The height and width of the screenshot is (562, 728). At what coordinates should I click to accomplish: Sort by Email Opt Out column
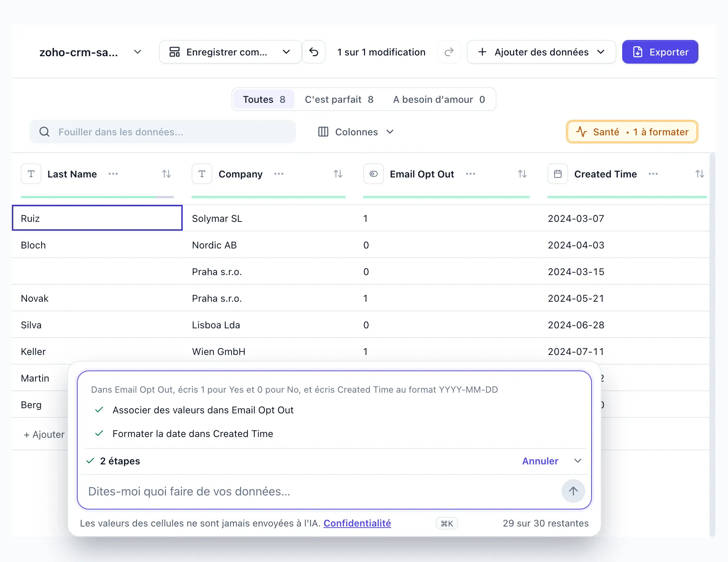pyautogui.click(x=522, y=174)
